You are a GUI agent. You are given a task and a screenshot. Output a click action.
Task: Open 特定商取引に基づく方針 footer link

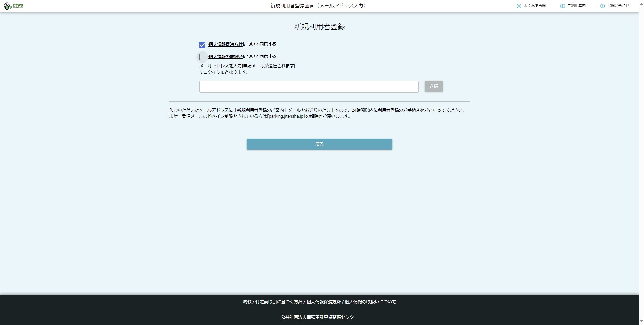click(279, 302)
